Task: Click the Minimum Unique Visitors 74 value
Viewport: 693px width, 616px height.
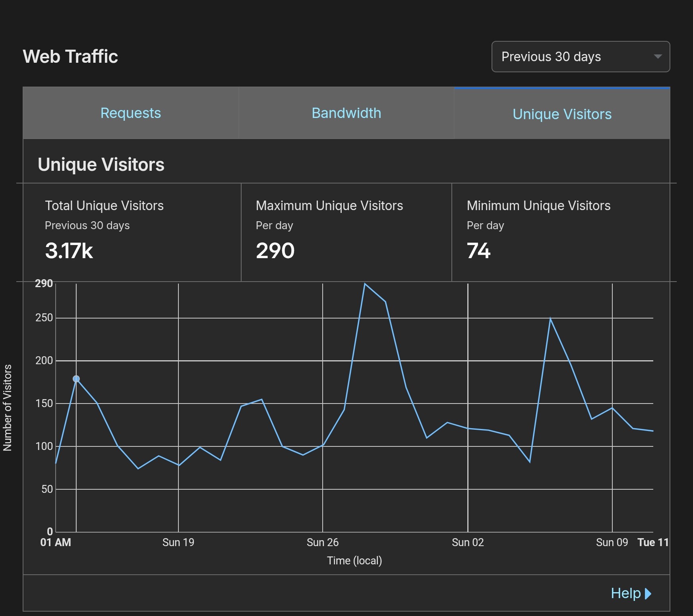Action: click(478, 251)
